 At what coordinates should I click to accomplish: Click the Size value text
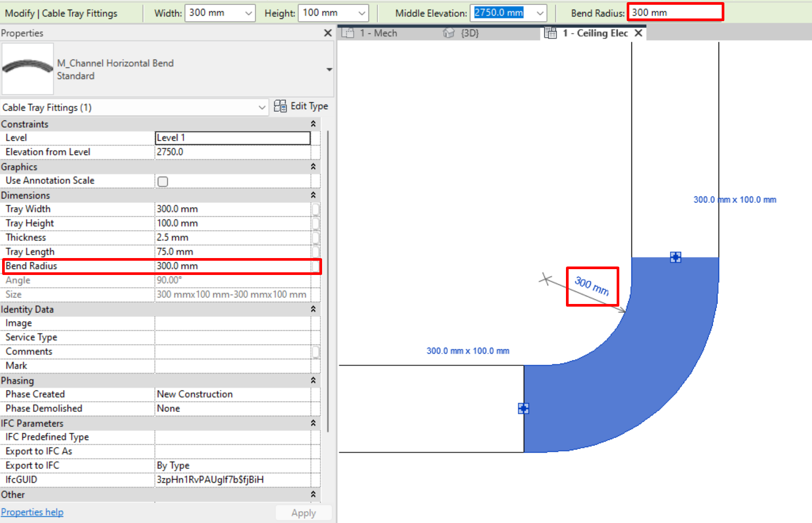233,294
